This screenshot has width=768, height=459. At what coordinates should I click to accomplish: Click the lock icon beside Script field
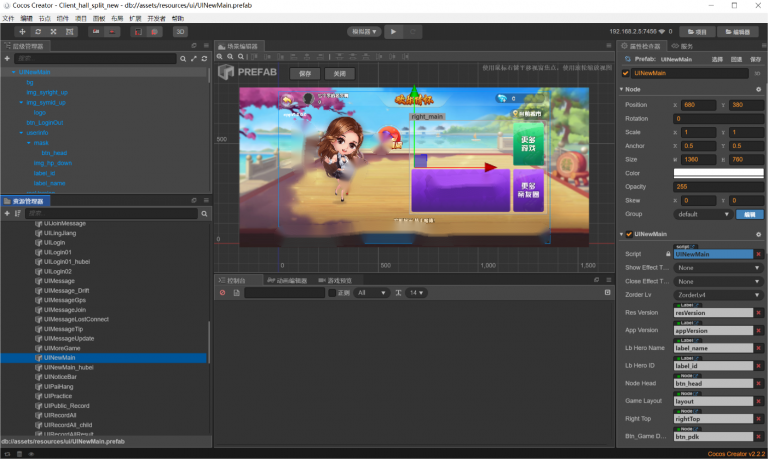(668, 254)
